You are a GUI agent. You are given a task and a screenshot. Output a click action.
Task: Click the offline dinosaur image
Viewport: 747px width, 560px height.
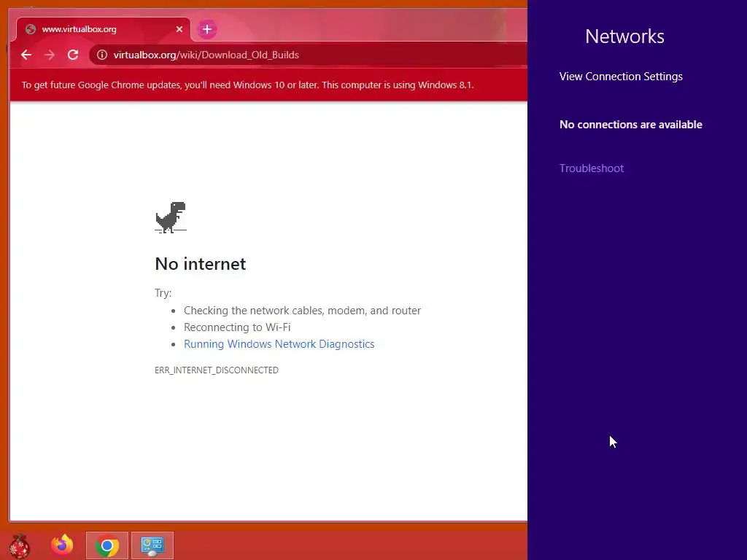pos(171,217)
